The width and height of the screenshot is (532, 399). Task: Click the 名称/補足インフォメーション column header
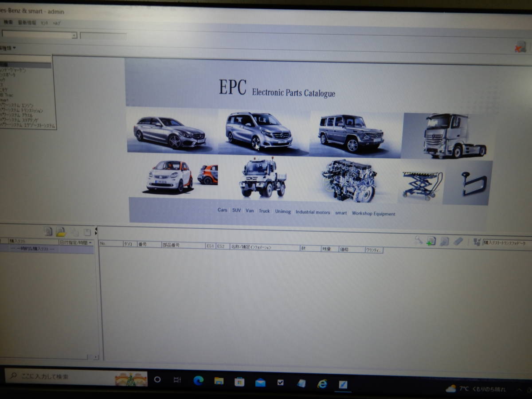265,247
